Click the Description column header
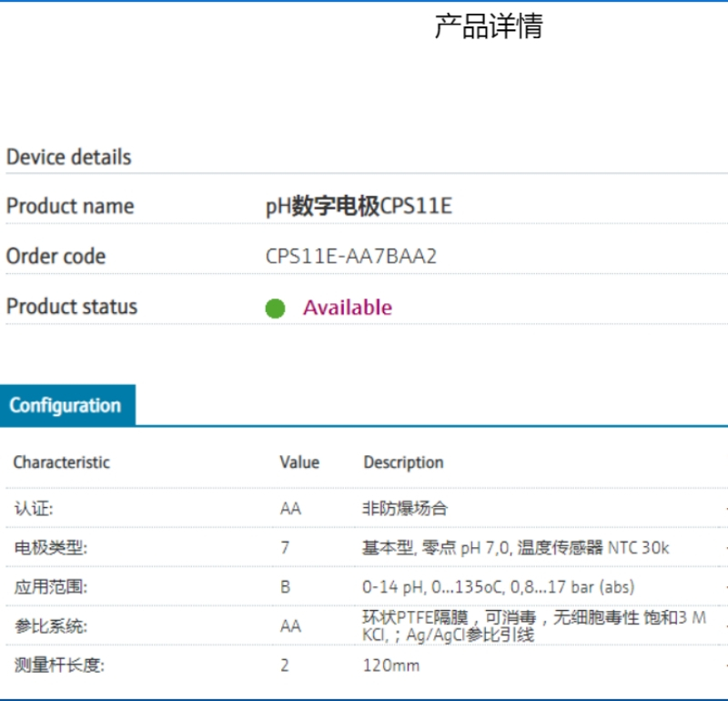728x701 pixels. (x=403, y=462)
